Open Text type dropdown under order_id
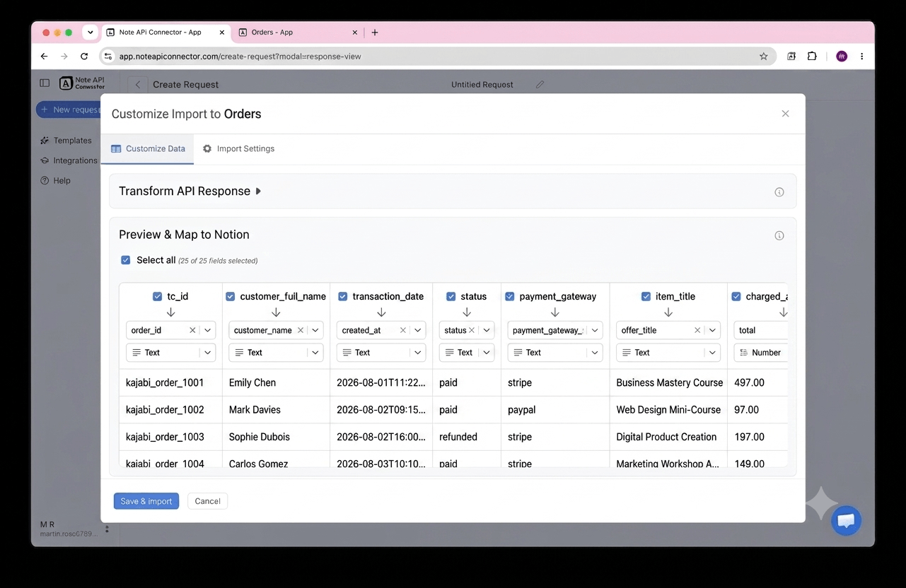Screen dimensions: 906x588 tap(171, 353)
